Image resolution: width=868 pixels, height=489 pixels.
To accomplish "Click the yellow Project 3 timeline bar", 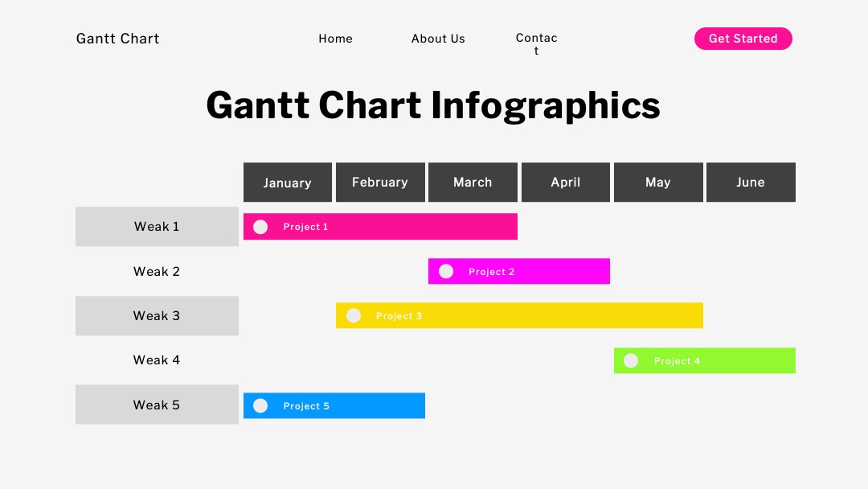I will (x=519, y=315).
